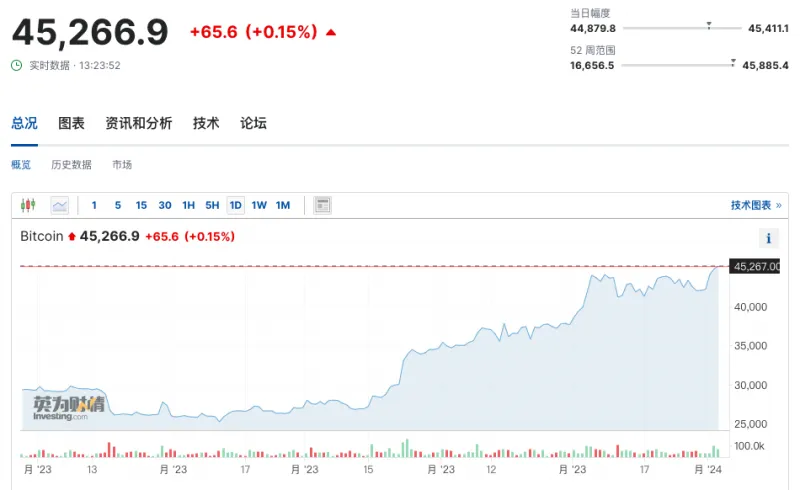The height and width of the screenshot is (490, 800).
Task: Select the 1-minute interval
Action: [x=94, y=205]
